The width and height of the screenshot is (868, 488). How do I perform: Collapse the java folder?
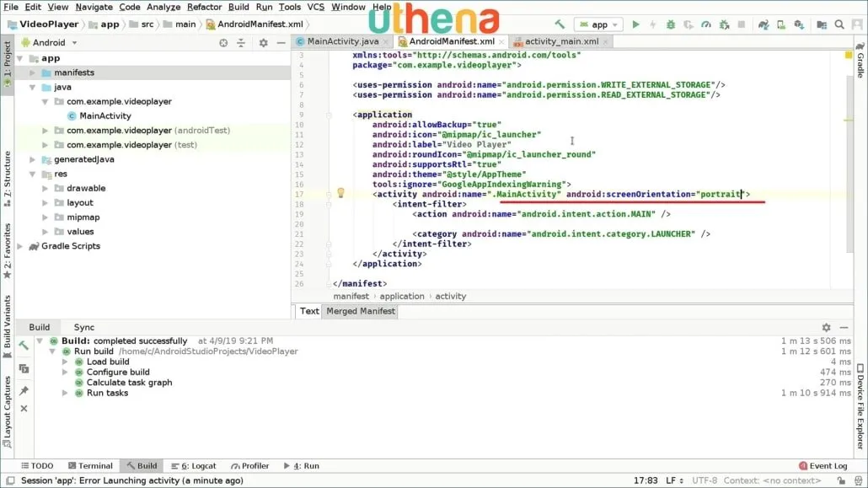click(x=33, y=87)
